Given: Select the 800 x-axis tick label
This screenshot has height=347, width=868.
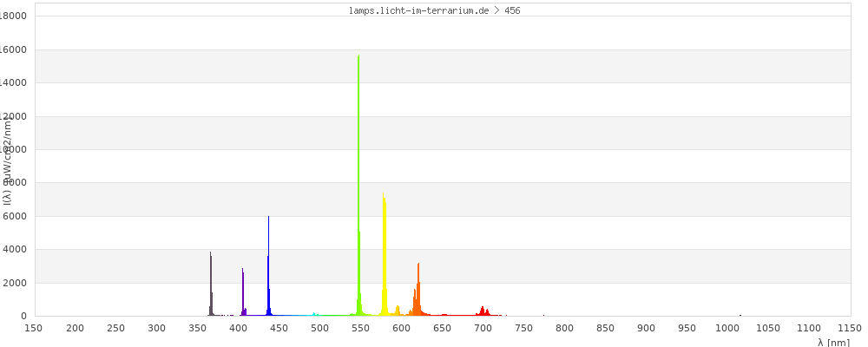Looking at the screenshot, I should 564,328.
